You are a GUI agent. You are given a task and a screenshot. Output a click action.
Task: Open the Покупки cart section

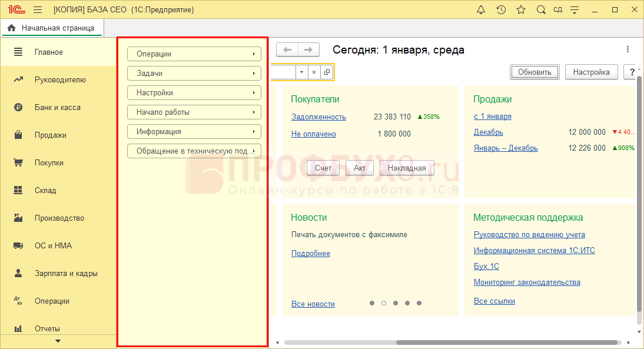pyautogui.click(x=49, y=163)
